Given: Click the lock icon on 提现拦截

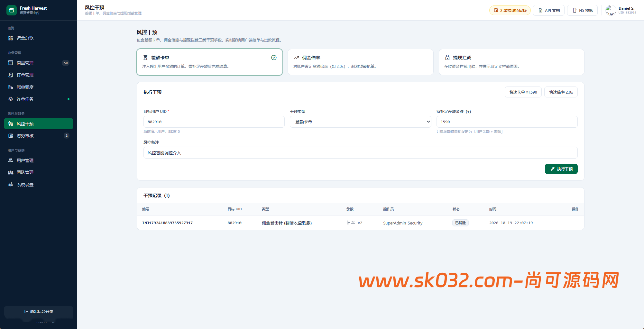Looking at the screenshot, I should [447, 58].
